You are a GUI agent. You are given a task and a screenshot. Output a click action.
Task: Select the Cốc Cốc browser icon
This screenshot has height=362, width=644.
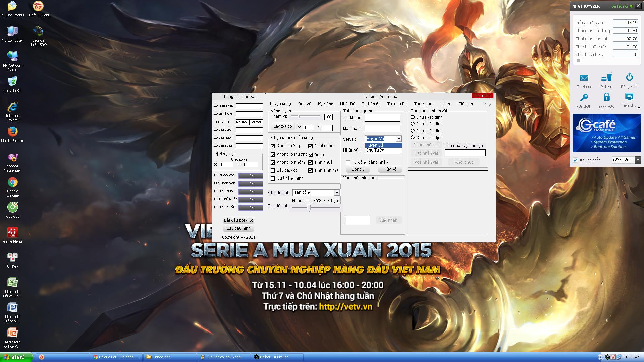tap(12, 210)
